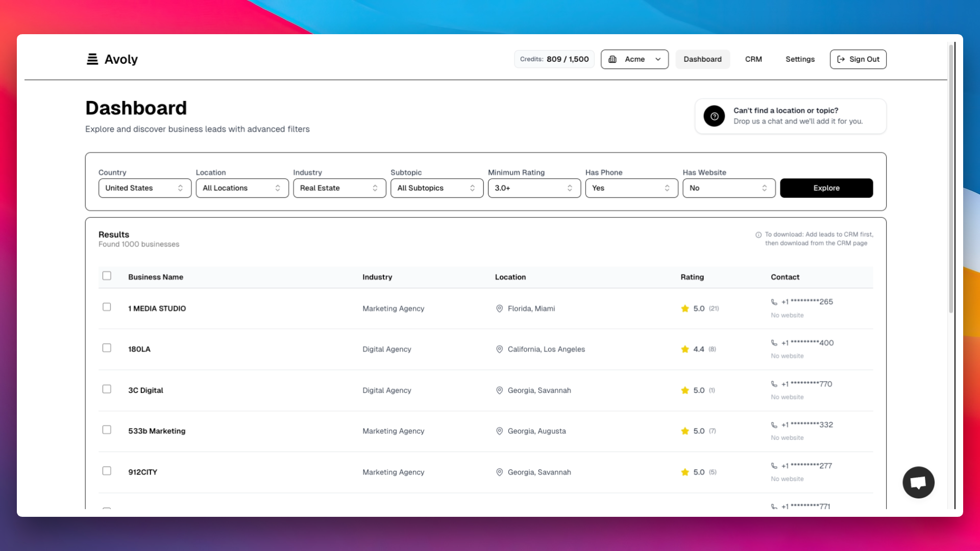Click the building icon in the Acme selector
The width and height of the screenshot is (980, 551).
pos(612,59)
